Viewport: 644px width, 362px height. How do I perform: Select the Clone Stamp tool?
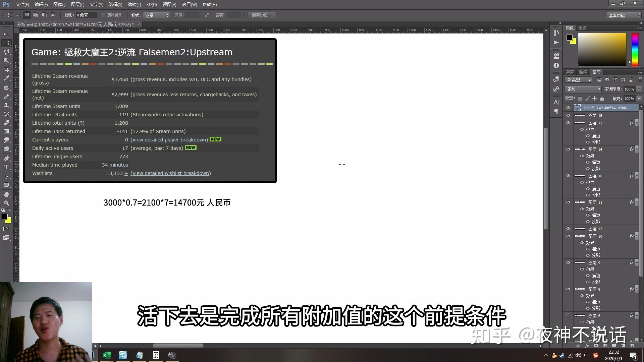[6, 105]
